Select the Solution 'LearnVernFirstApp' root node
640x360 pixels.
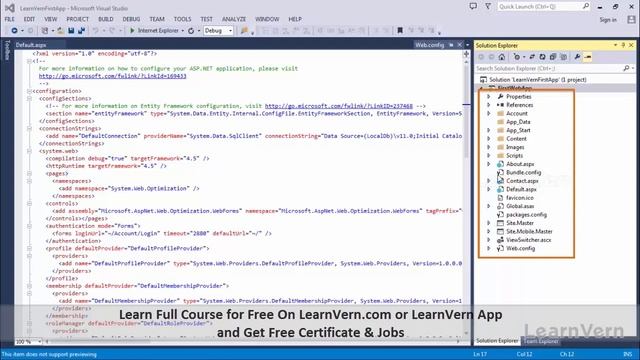click(x=538, y=80)
